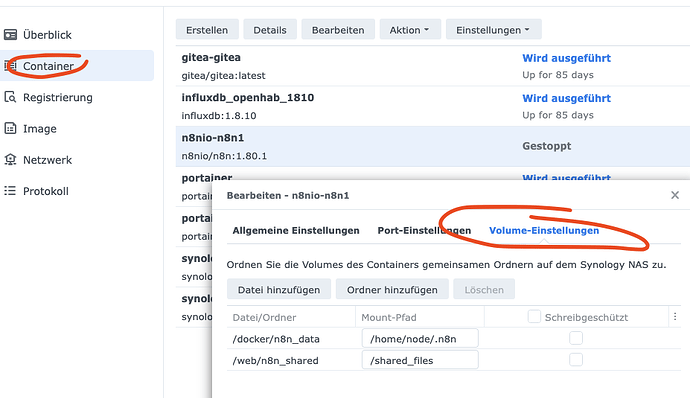Image resolution: width=690 pixels, height=398 pixels.
Task: Open the column options three-dot icon
Action: click(675, 317)
